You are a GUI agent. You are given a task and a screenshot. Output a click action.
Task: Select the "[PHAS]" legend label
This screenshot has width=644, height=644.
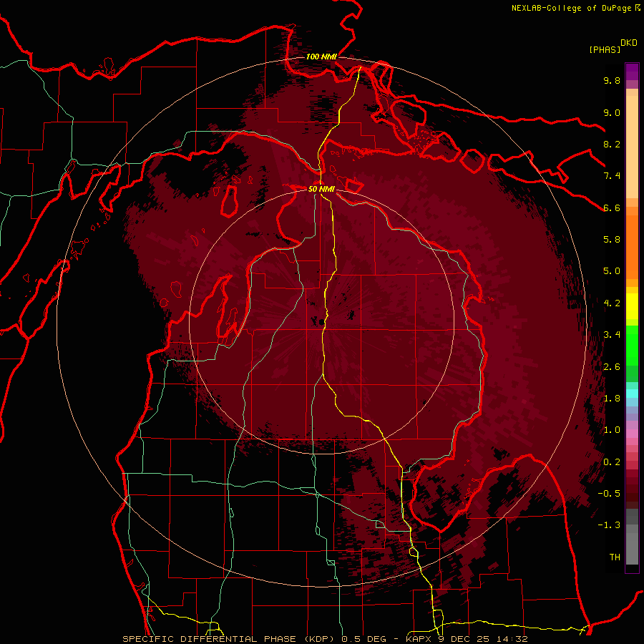point(605,49)
